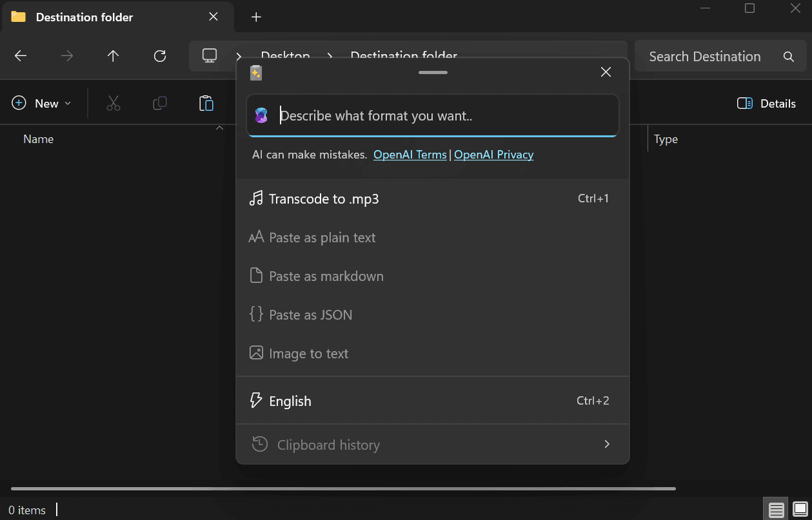Switch to large thumbnails view
This screenshot has height=520, width=812.
(x=800, y=510)
